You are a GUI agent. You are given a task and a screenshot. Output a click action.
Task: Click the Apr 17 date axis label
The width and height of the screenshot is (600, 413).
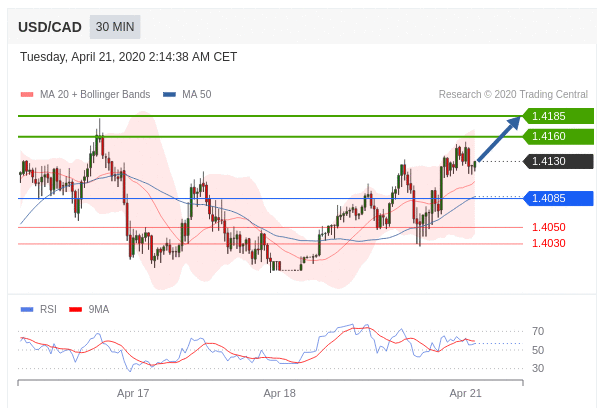pyautogui.click(x=133, y=393)
